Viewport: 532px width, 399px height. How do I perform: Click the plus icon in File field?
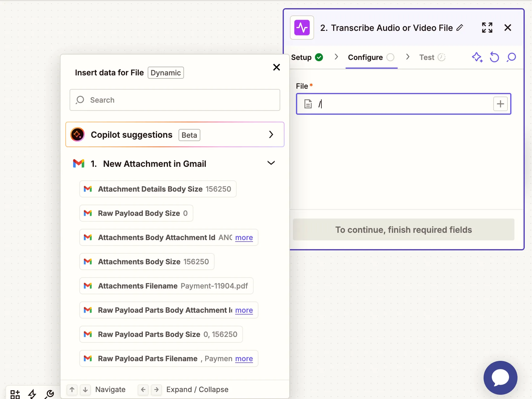tap(500, 104)
